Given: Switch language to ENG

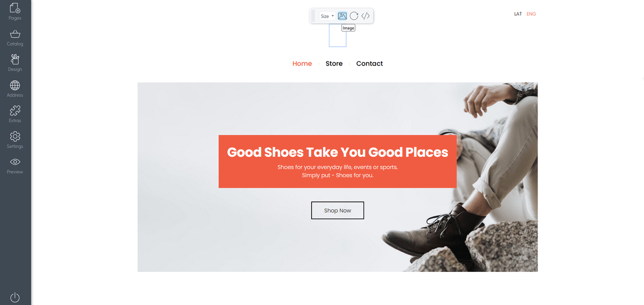Looking at the screenshot, I should pyautogui.click(x=531, y=14).
